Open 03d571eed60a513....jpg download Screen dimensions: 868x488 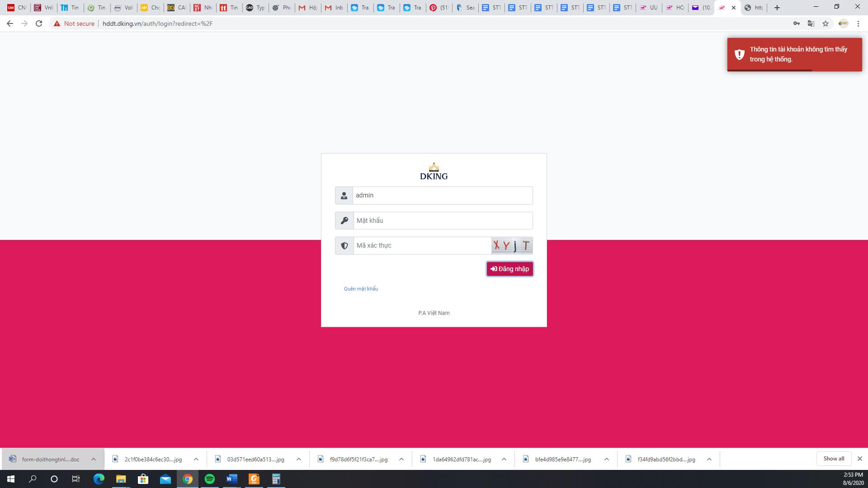tap(250, 459)
